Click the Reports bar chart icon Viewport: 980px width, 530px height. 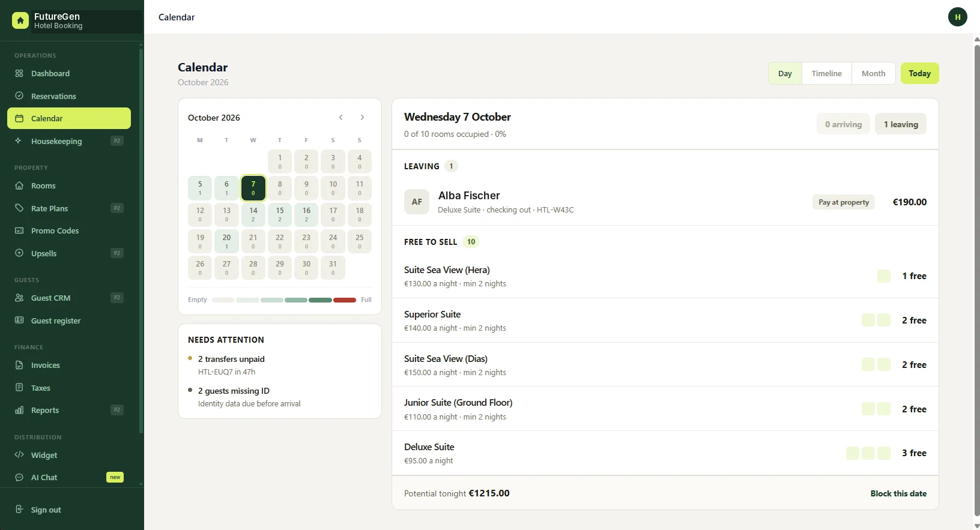[x=19, y=410]
